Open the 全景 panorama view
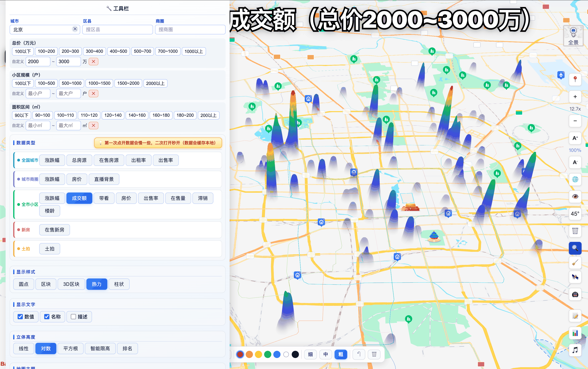The width and height of the screenshot is (588, 369). point(573,36)
